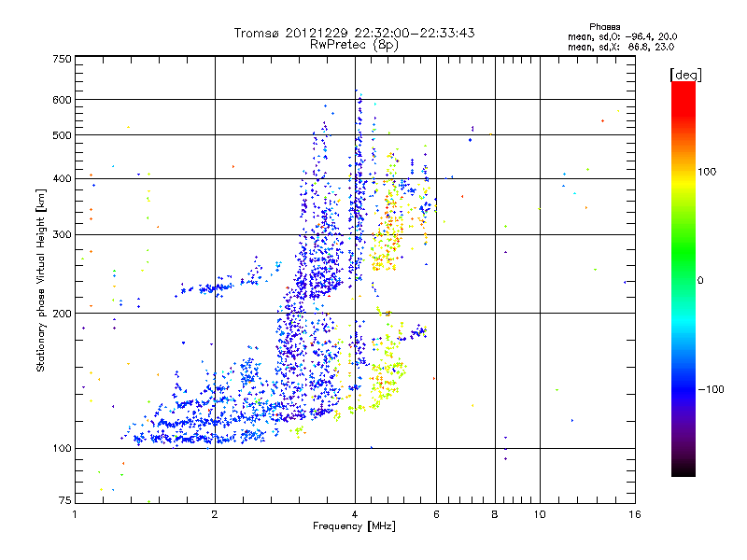Click the 'Stationary phase Virtual Height [km]' axis label
The image size is (747, 560).
coord(40,281)
